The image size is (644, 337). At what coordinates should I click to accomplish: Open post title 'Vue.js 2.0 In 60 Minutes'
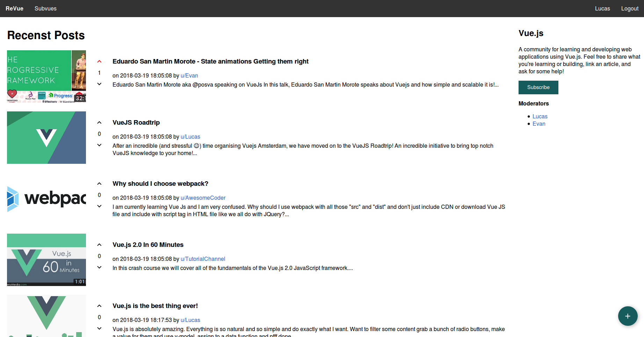(148, 245)
